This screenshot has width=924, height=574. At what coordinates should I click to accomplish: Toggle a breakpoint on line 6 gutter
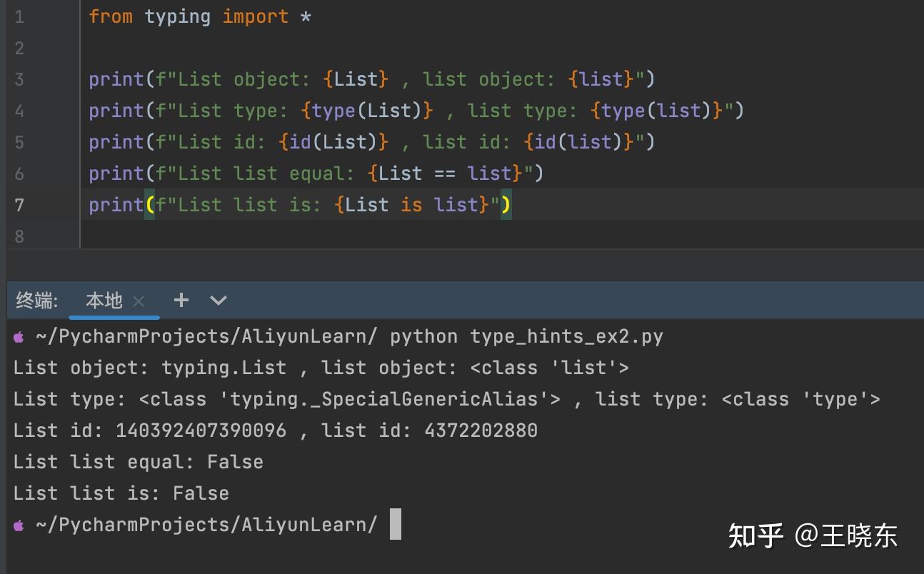[x=19, y=173]
